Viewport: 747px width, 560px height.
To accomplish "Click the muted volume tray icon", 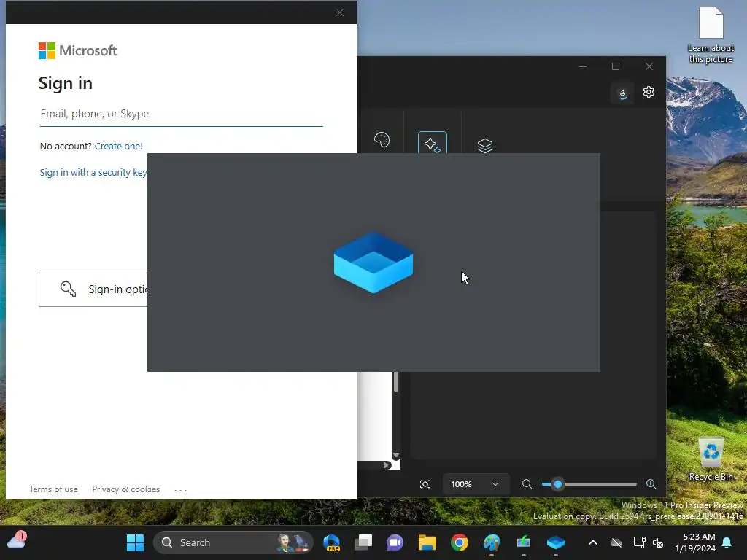I will 658,542.
